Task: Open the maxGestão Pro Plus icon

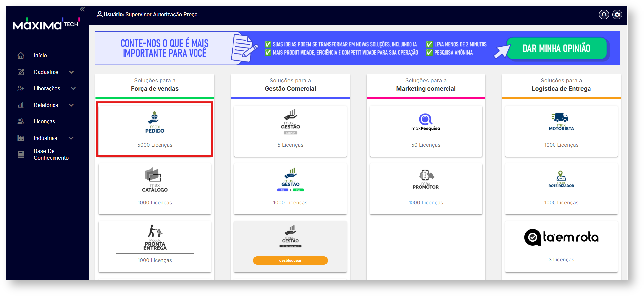Action: [x=290, y=180]
